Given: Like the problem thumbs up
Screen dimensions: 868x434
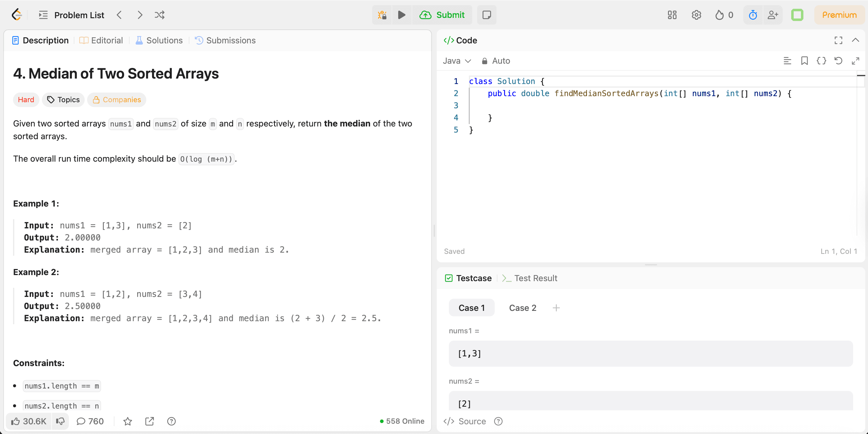Looking at the screenshot, I should [29, 421].
